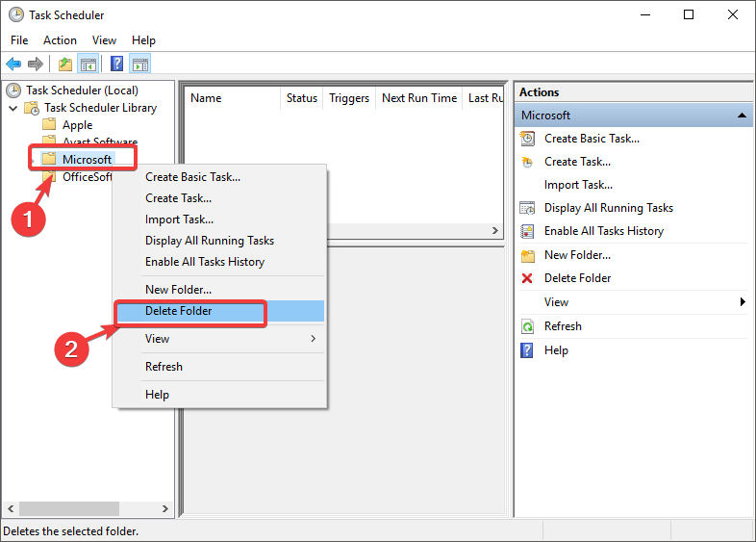Expand View submenu arrow in Actions pane
Viewport: 756px width, 542px height.
click(743, 302)
